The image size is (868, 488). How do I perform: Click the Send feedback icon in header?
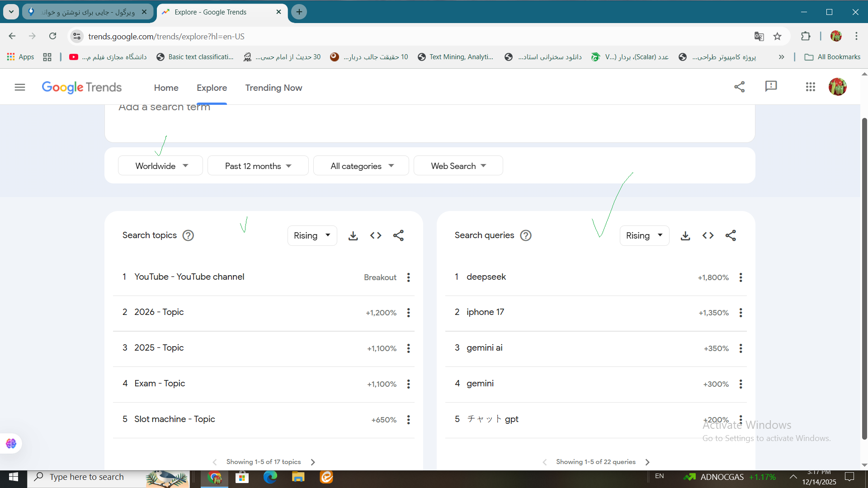click(x=771, y=86)
